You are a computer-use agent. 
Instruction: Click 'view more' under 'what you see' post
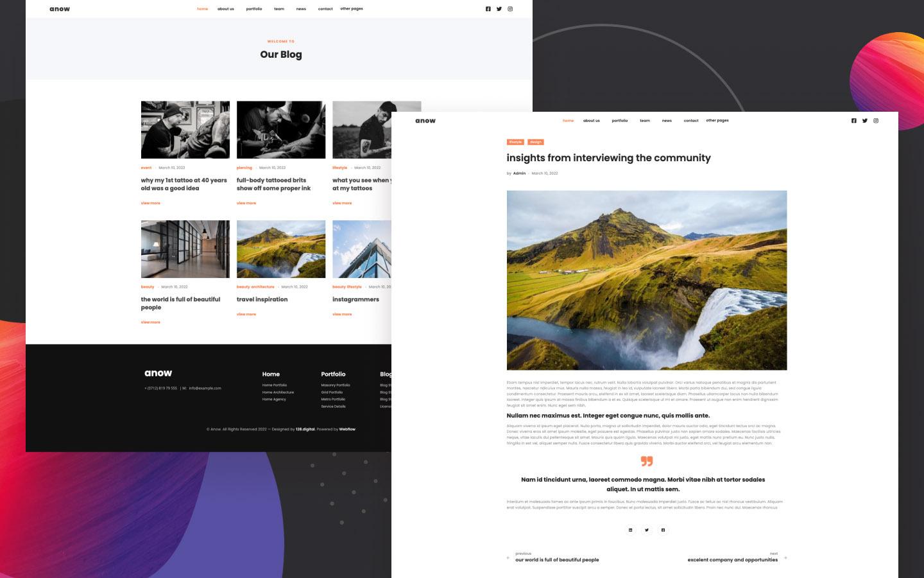(342, 203)
